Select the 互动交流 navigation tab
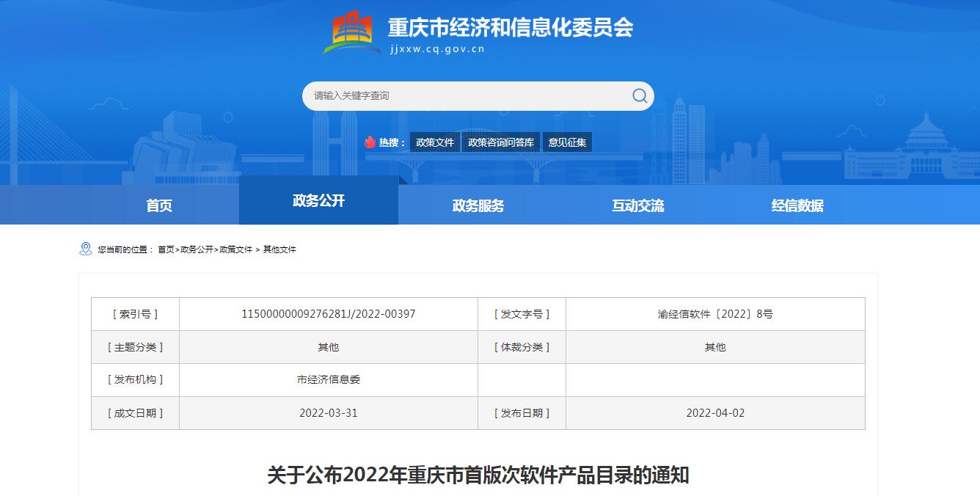The image size is (980, 496). pyautogui.click(x=638, y=205)
